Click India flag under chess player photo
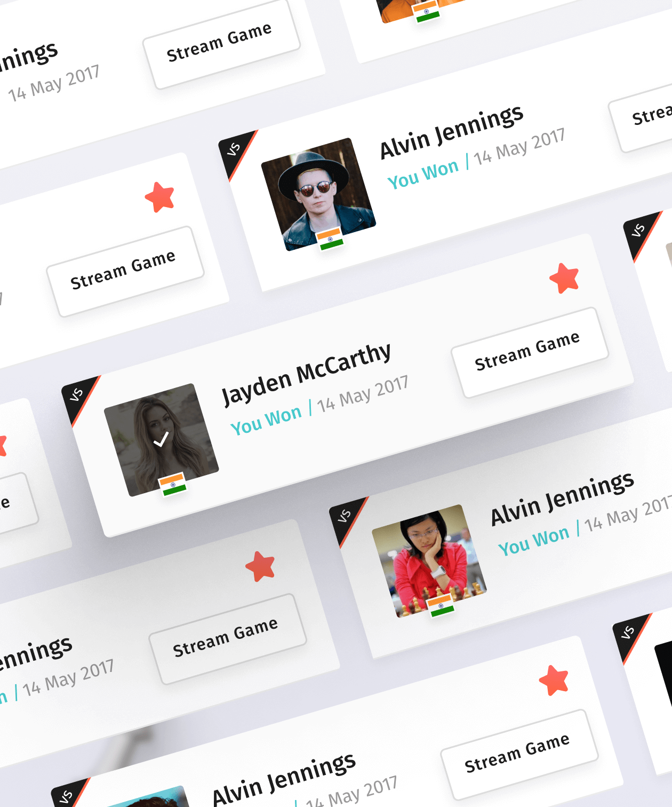This screenshot has width=672, height=807. click(441, 606)
